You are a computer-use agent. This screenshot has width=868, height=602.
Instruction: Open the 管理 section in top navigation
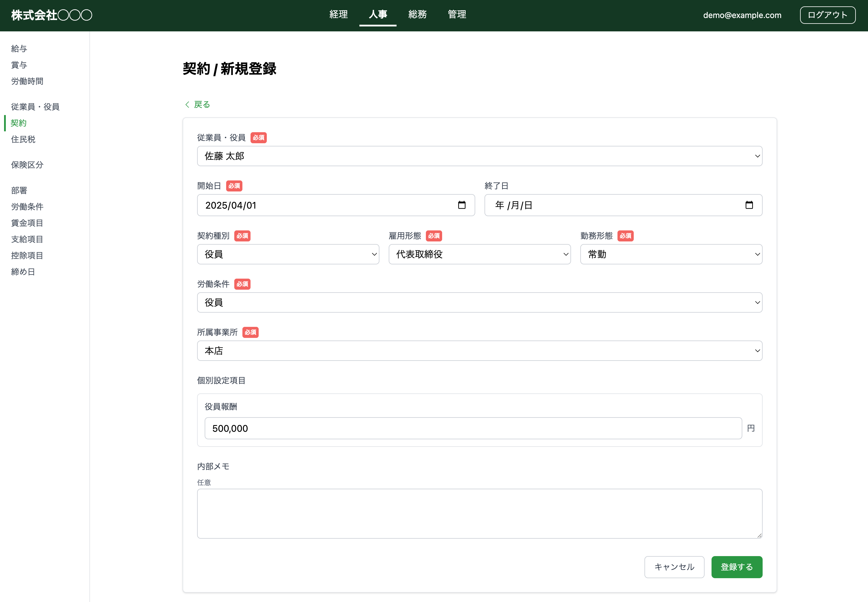pos(456,15)
